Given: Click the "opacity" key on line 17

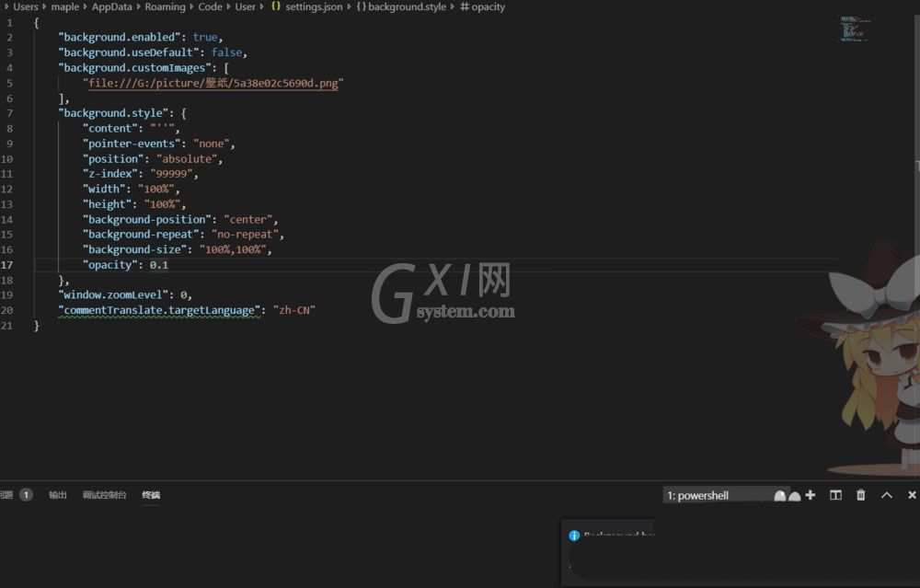Looking at the screenshot, I should tap(109, 265).
